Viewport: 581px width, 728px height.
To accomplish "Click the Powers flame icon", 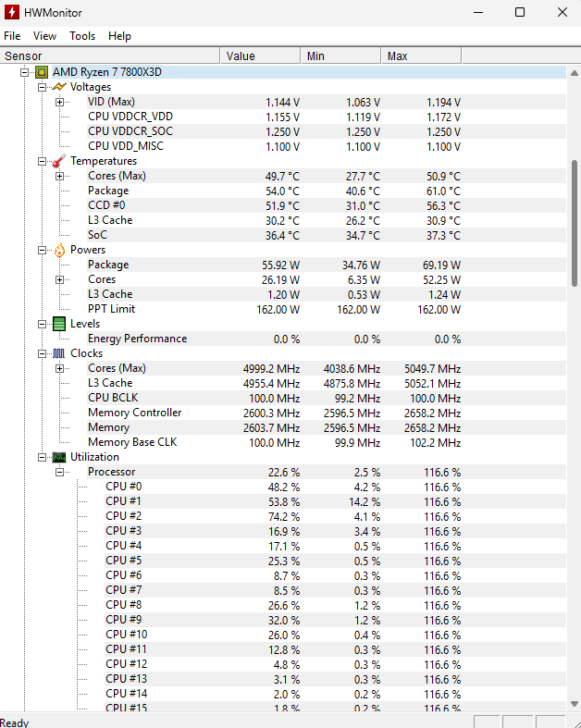I will 59,250.
